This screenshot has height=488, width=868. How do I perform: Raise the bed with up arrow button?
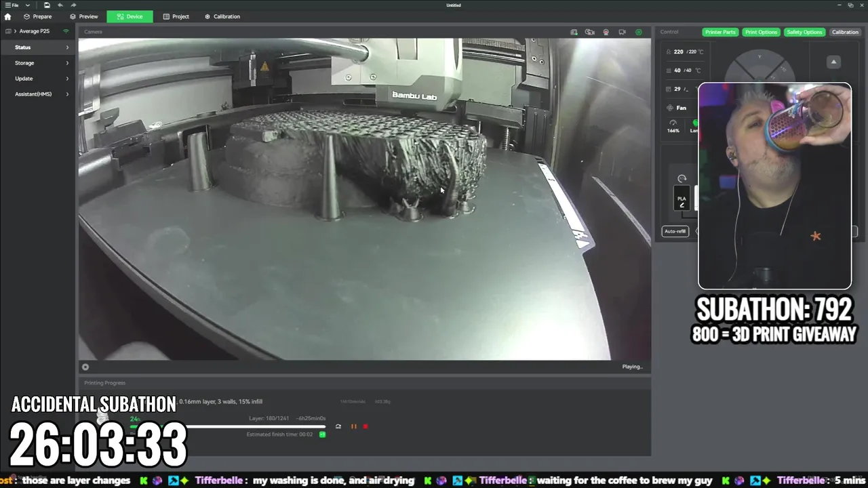point(833,62)
